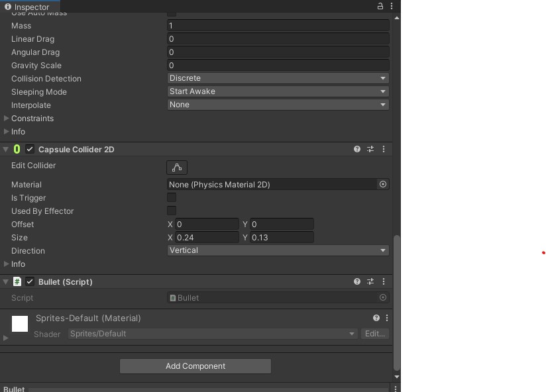Open the Sleeping Mode dropdown
This screenshot has width=546, height=392.
tap(278, 91)
